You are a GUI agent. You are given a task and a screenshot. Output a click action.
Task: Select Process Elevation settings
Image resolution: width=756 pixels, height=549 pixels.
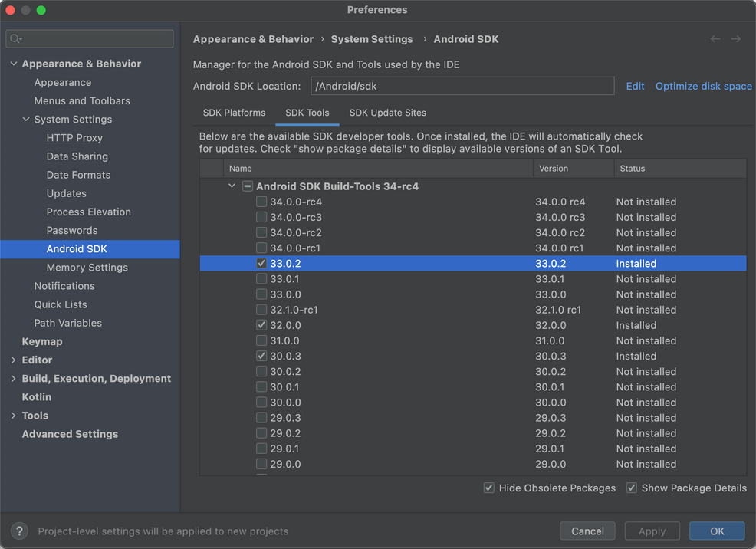click(x=89, y=212)
